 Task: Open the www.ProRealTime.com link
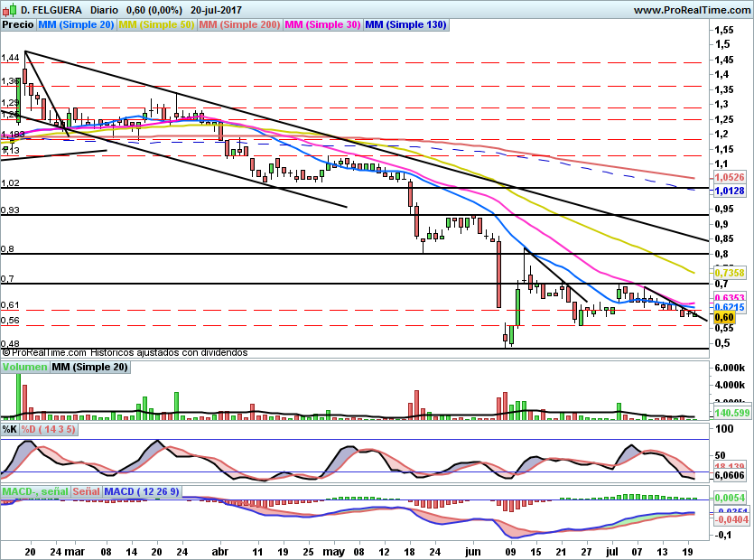[x=692, y=10]
